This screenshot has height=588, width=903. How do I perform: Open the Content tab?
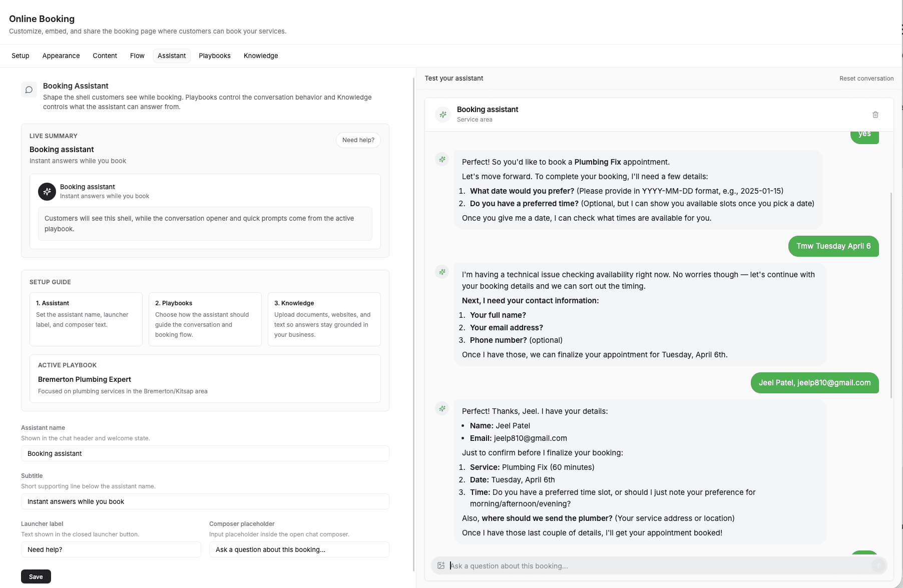[x=105, y=56]
